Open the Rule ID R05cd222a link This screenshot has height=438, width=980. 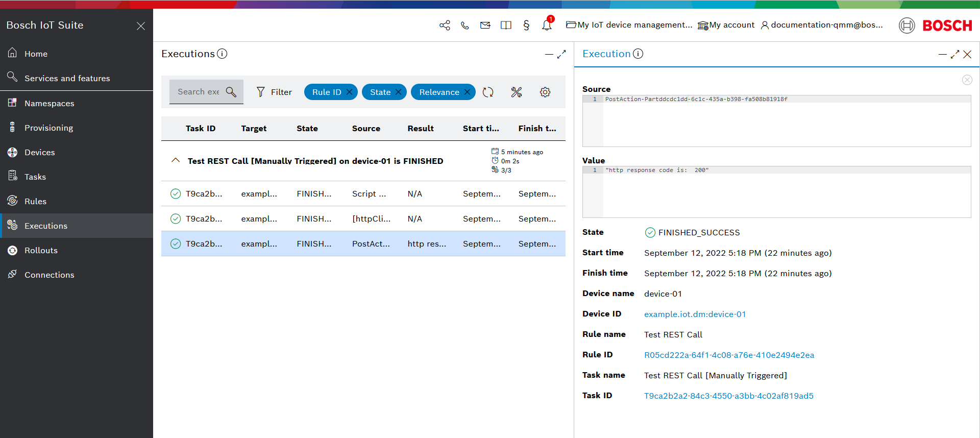tap(729, 355)
